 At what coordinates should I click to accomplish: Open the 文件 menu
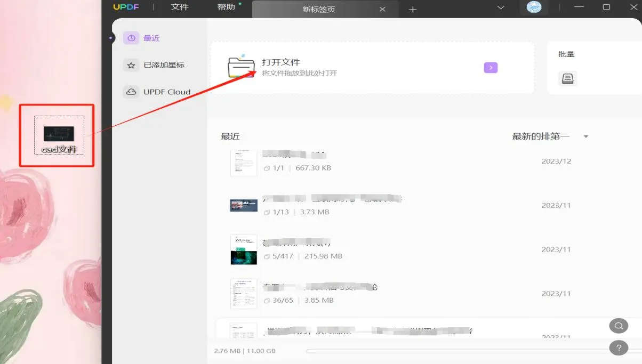coord(180,7)
